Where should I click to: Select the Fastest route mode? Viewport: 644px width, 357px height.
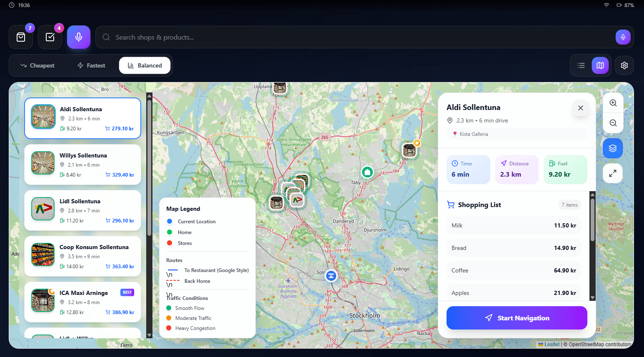91,65
